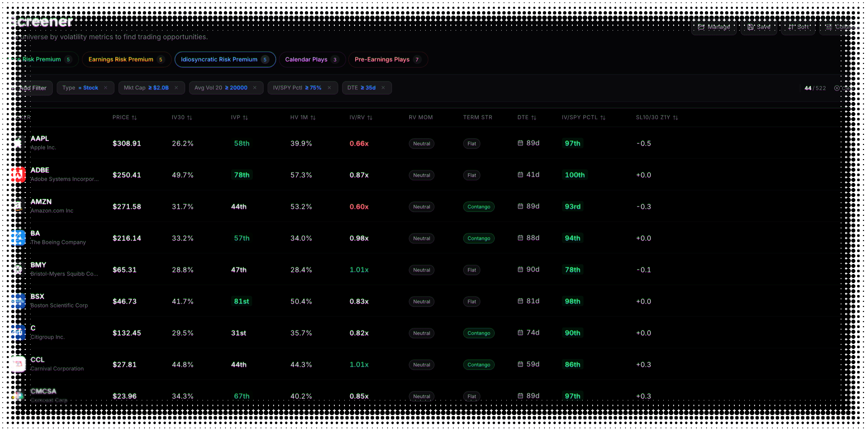Click the Save button
Viewport: 868px width, 431px height.
pos(759,27)
